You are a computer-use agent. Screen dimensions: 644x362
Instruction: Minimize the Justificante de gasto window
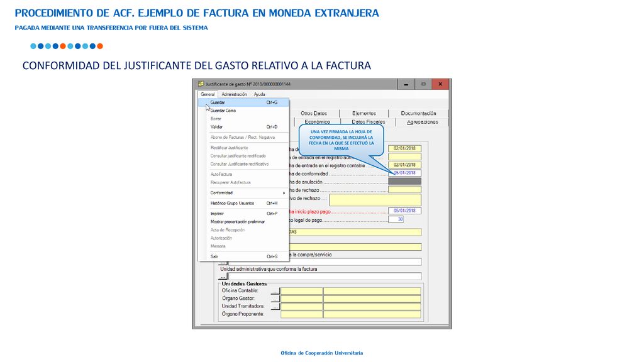point(406,84)
